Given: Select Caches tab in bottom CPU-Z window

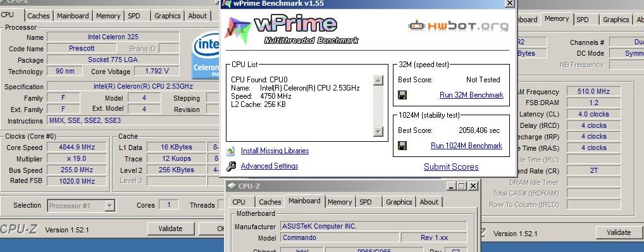Looking at the screenshot, I should point(270,202).
